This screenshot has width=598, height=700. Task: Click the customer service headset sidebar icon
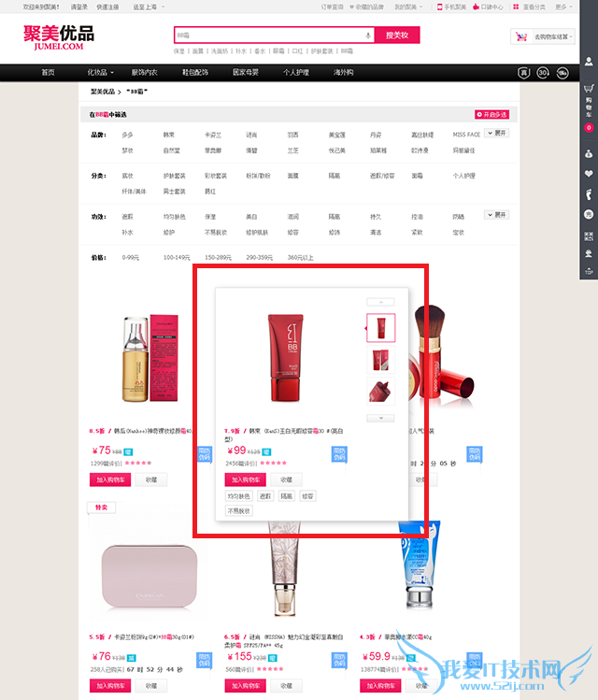(x=589, y=253)
